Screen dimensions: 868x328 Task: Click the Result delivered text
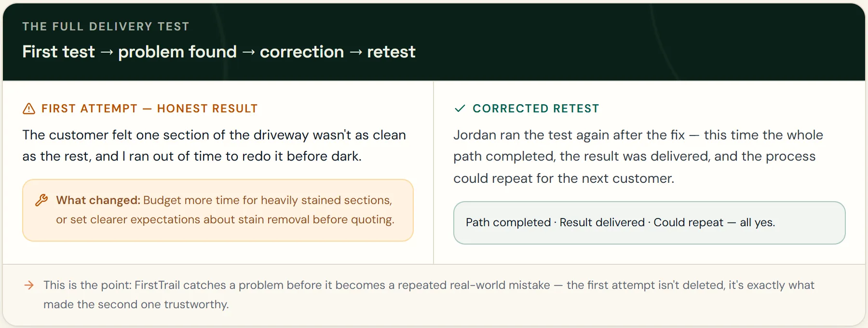(602, 222)
